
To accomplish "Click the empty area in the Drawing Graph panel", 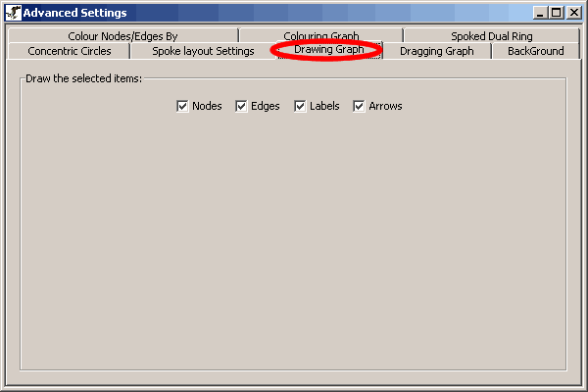I will tap(294, 245).
